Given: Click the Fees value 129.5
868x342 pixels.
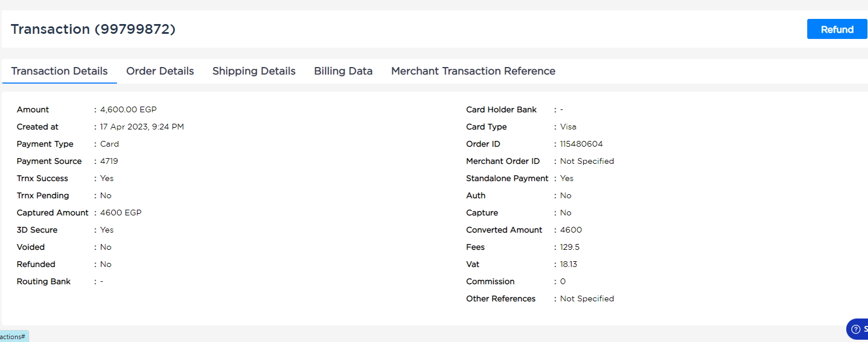Looking at the screenshot, I should (x=570, y=247).
